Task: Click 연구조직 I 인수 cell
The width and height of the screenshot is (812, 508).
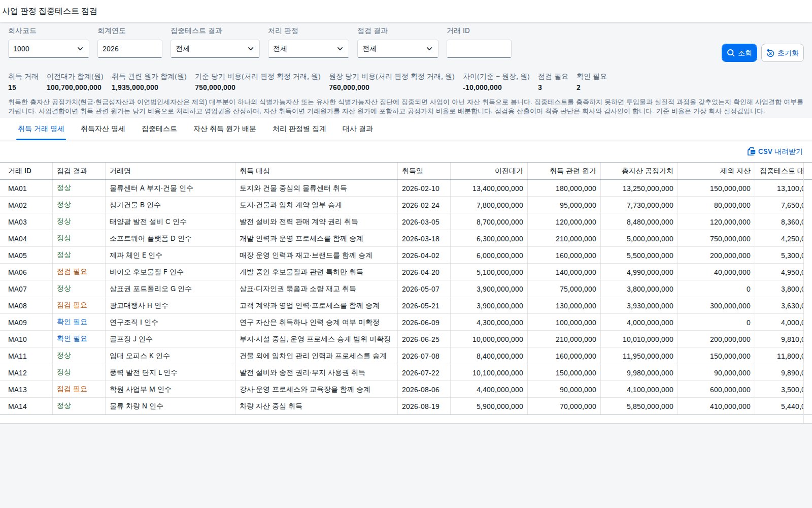Action: point(171,322)
